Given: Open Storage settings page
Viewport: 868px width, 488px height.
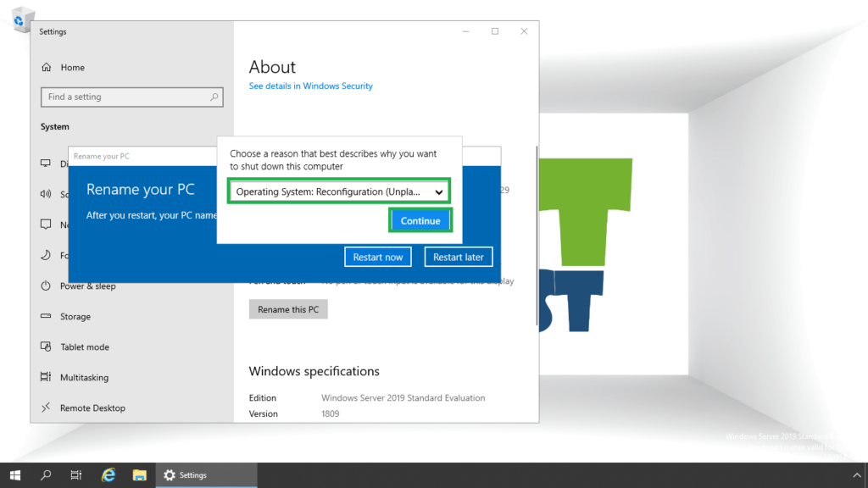Looking at the screenshot, I should click(75, 317).
